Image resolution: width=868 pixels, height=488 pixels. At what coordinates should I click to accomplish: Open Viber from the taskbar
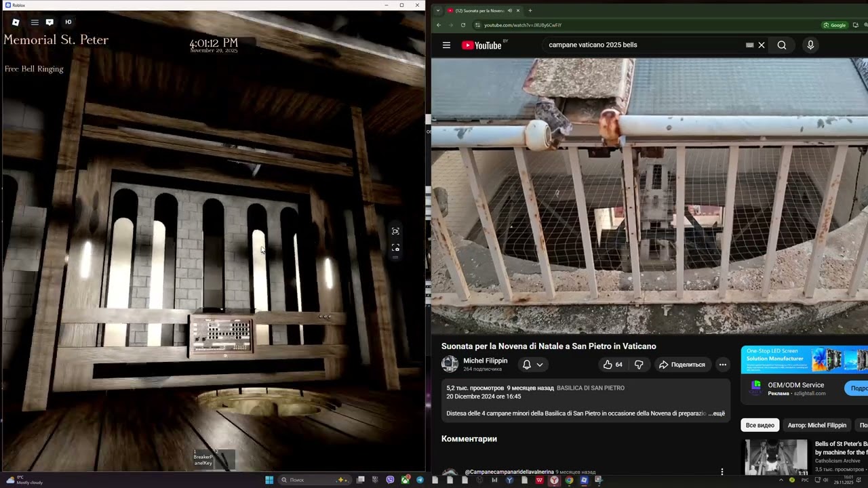pyautogui.click(x=390, y=480)
